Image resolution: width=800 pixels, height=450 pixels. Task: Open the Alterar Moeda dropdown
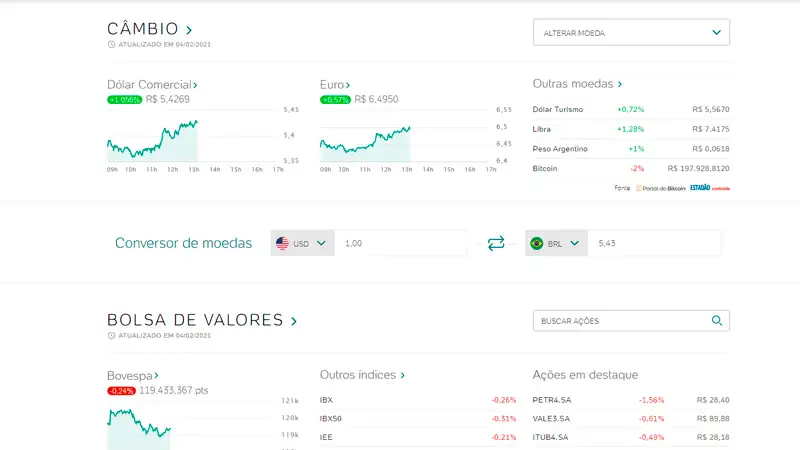click(631, 32)
